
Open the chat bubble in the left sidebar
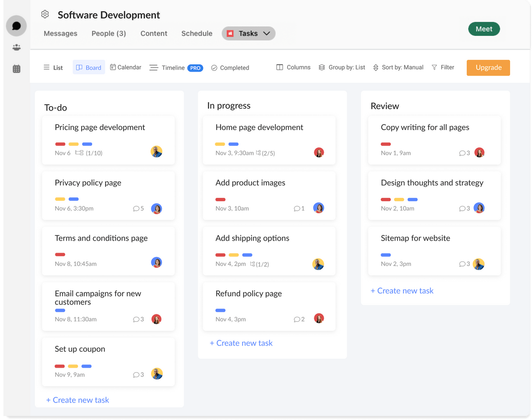(16, 25)
